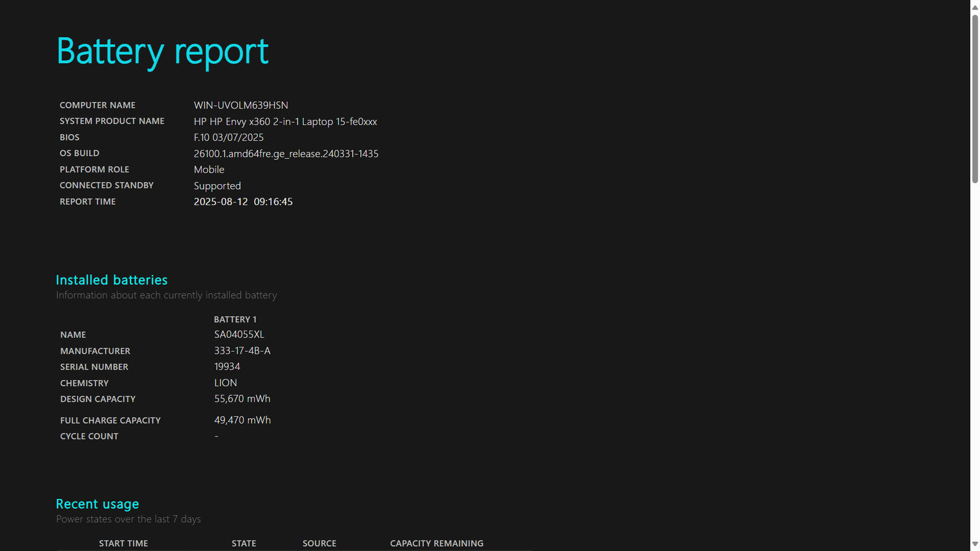Click BIOS value F.10 03/07/2025
Screen dimensions: 980x551
pyautogui.click(x=228, y=137)
